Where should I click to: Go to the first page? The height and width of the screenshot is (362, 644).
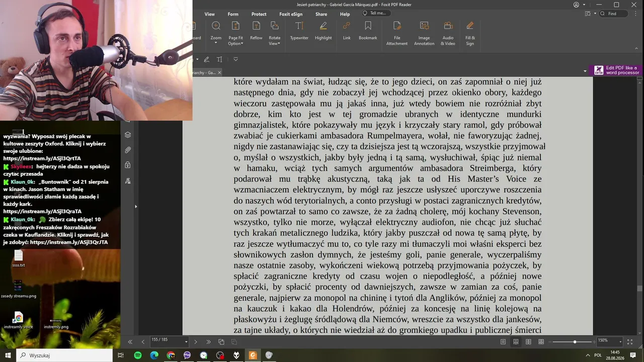[x=130, y=342]
